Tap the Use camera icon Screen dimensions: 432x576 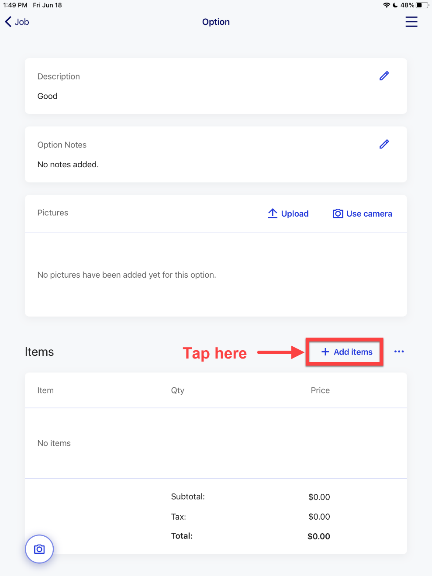pos(338,213)
